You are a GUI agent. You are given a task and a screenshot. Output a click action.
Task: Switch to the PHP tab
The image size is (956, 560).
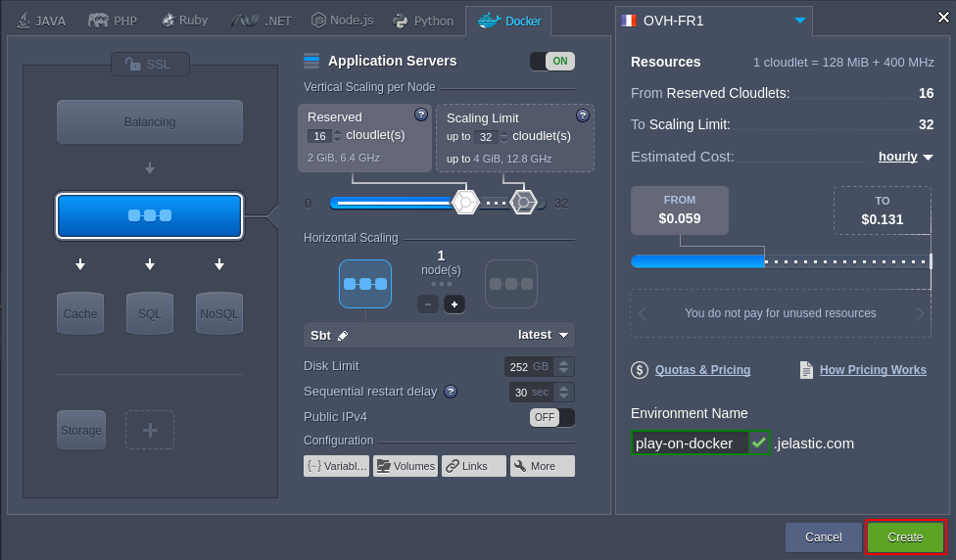113,21
